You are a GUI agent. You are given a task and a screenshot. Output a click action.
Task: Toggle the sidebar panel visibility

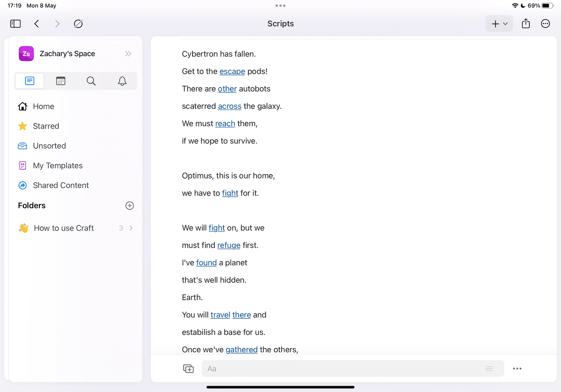[x=15, y=24]
